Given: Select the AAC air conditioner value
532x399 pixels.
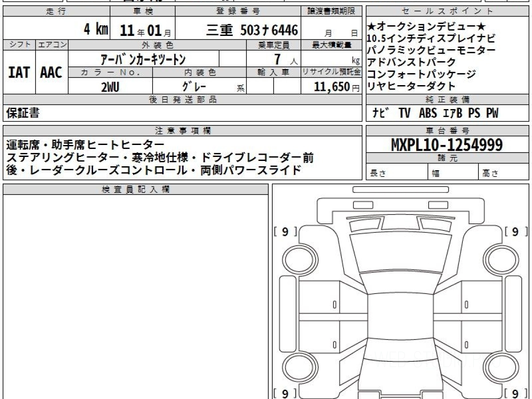Looking at the screenshot, I should 51,72.
